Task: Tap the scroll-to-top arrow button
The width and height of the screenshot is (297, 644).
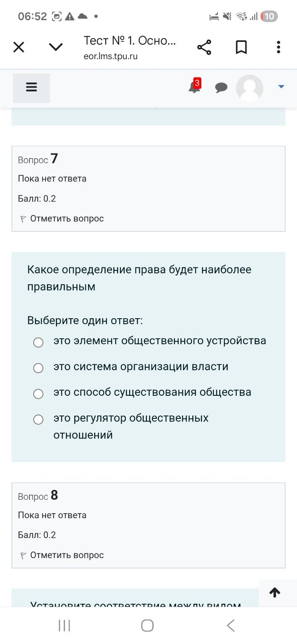Action: point(275,592)
